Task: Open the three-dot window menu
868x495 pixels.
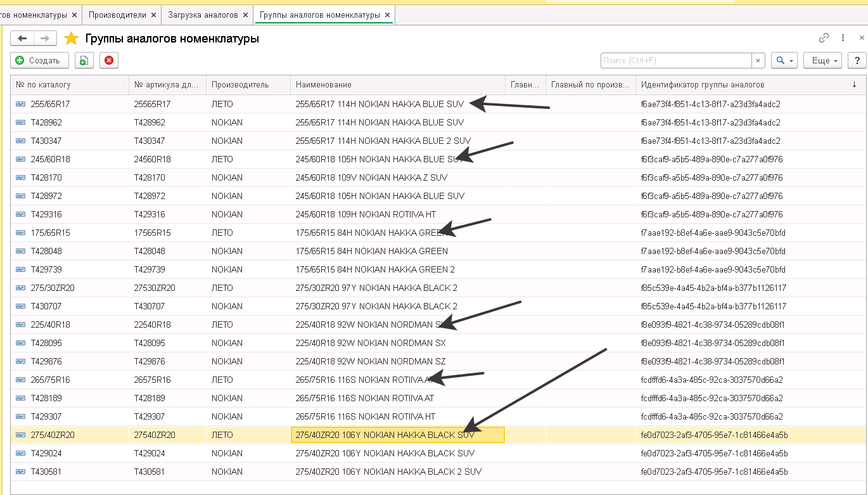Action: pos(843,38)
